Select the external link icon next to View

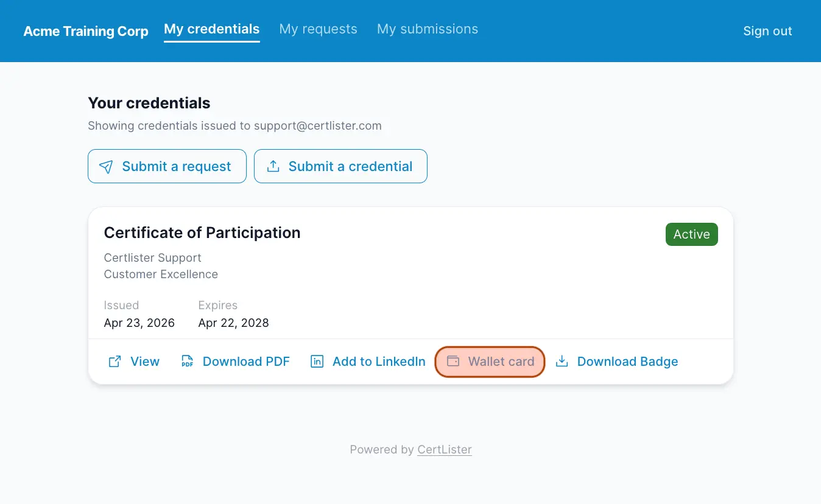click(x=115, y=361)
